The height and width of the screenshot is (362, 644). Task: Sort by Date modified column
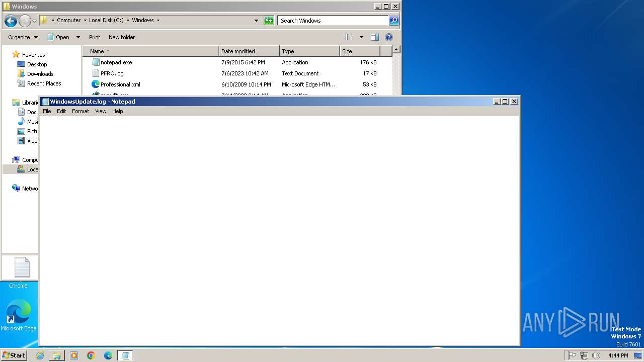250,51
